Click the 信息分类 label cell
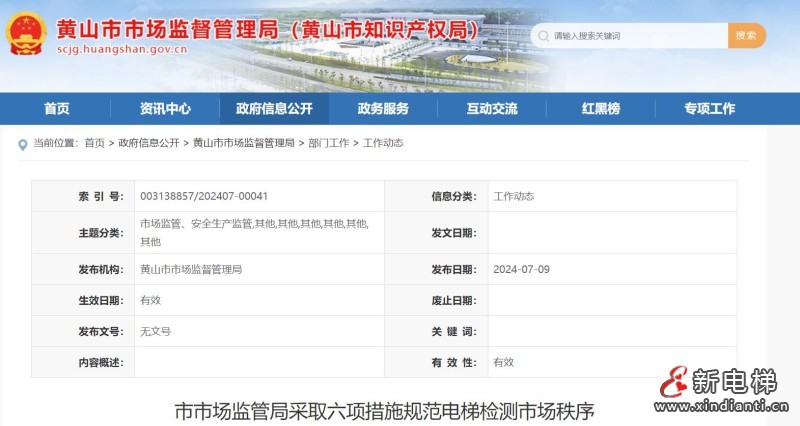Screen dimensions: 800x426 point(437,196)
